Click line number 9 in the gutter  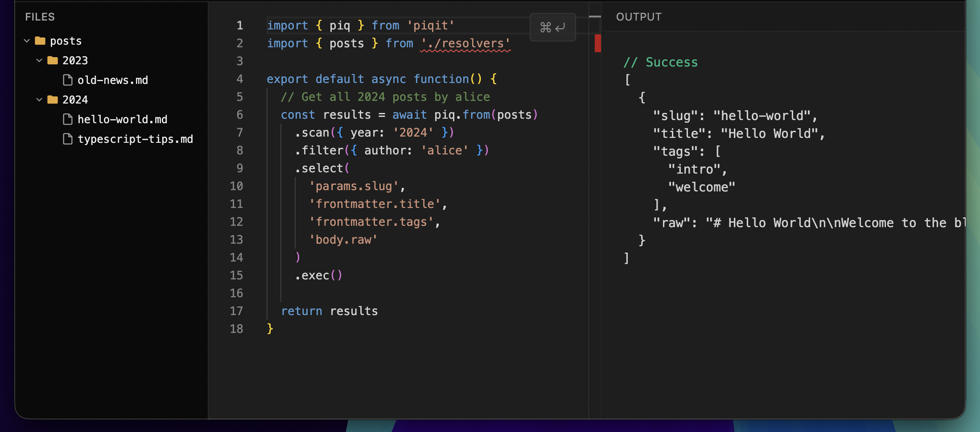coord(239,168)
